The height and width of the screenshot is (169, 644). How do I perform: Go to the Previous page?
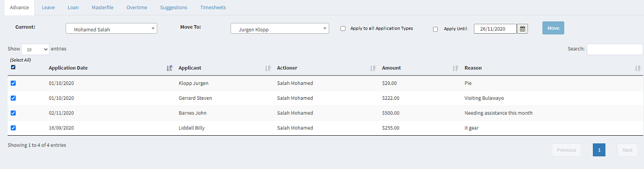(x=566, y=150)
